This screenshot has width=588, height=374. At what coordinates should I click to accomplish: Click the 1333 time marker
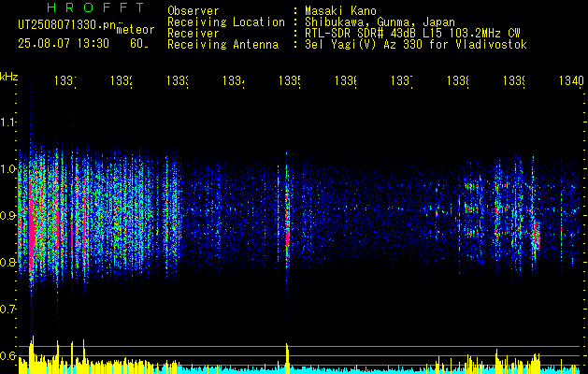[178, 80]
